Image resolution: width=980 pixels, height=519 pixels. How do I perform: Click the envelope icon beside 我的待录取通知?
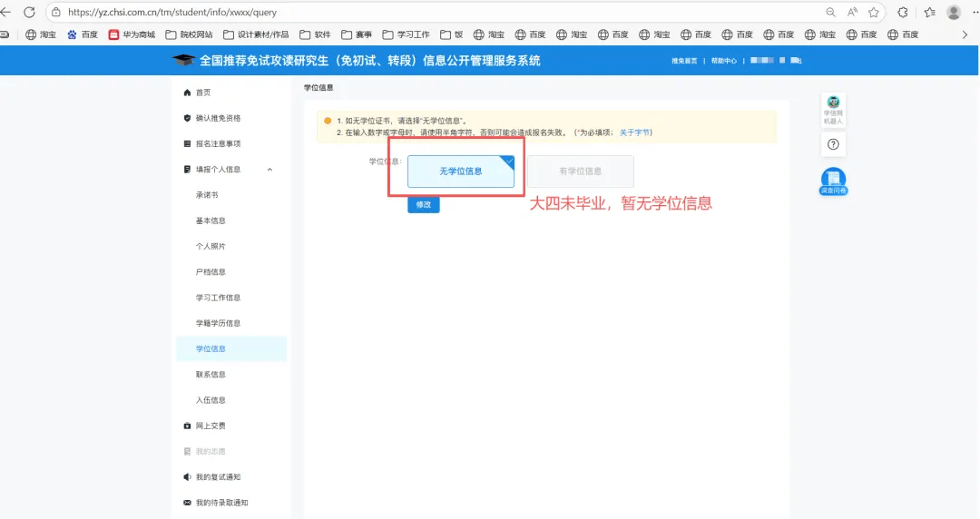tap(187, 503)
